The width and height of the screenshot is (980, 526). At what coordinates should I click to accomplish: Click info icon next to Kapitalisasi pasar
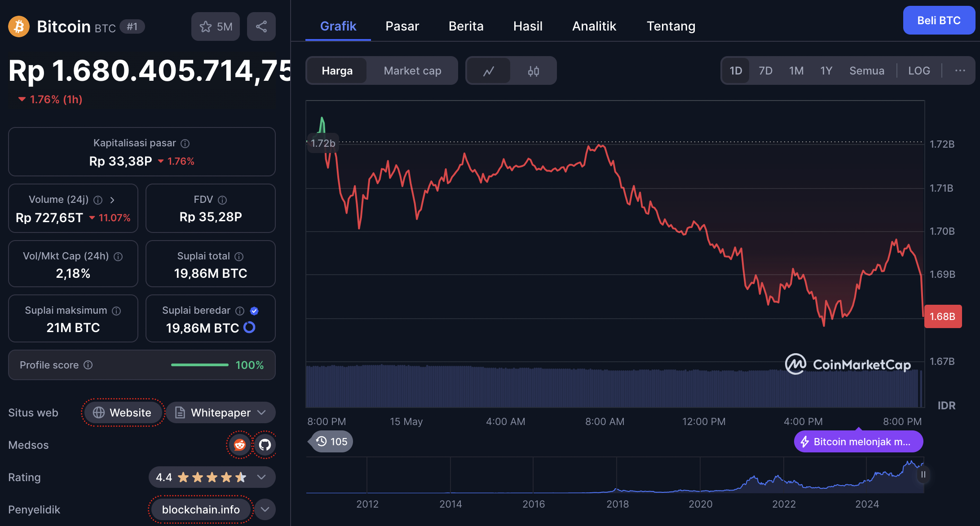click(x=185, y=144)
